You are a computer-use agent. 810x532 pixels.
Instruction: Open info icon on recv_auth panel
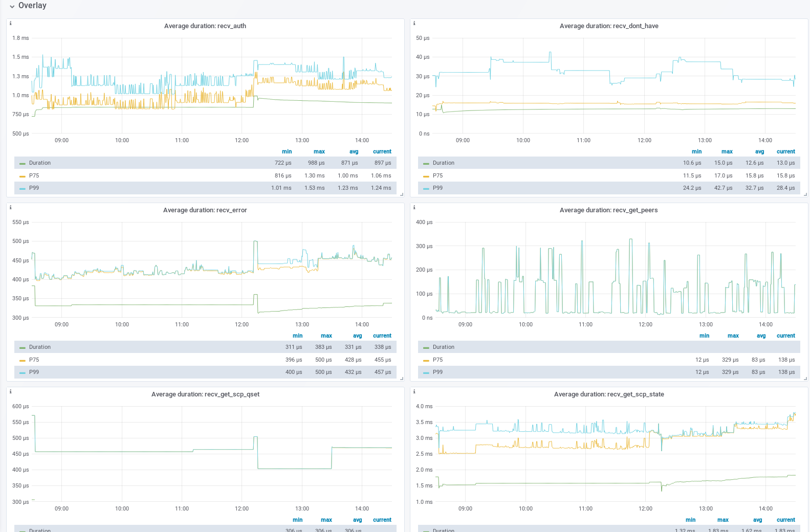pyautogui.click(x=10, y=24)
